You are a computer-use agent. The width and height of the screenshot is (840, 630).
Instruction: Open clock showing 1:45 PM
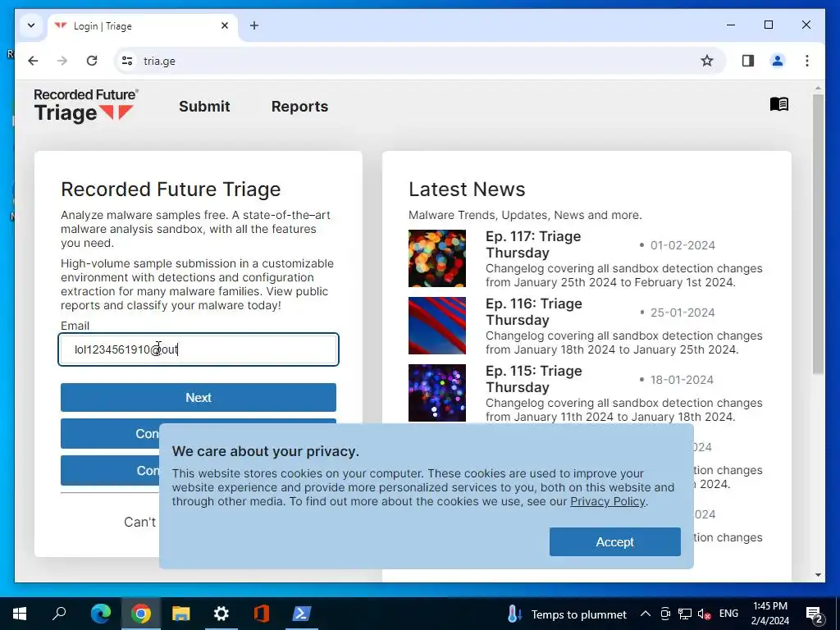769,614
